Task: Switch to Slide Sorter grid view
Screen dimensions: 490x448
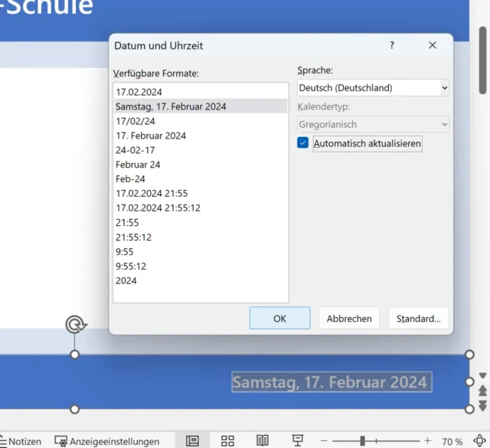Action: (x=227, y=441)
